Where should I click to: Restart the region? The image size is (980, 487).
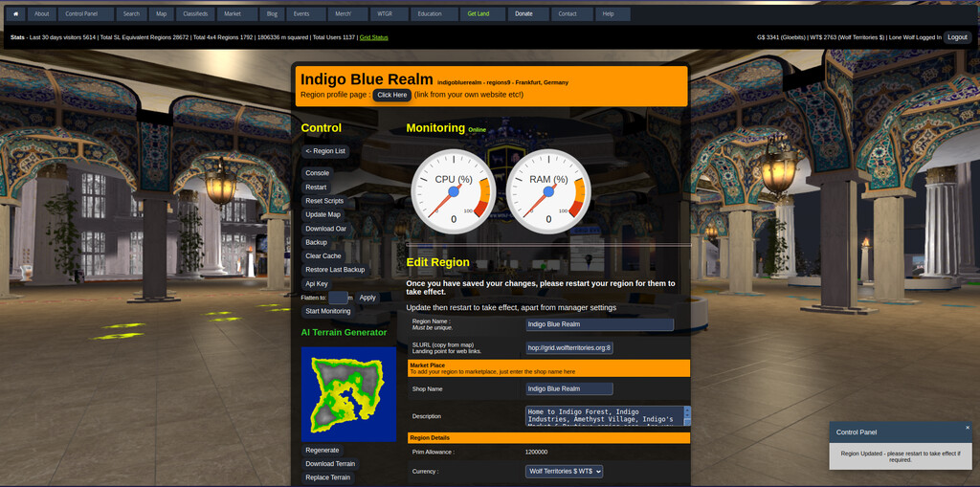pos(316,188)
